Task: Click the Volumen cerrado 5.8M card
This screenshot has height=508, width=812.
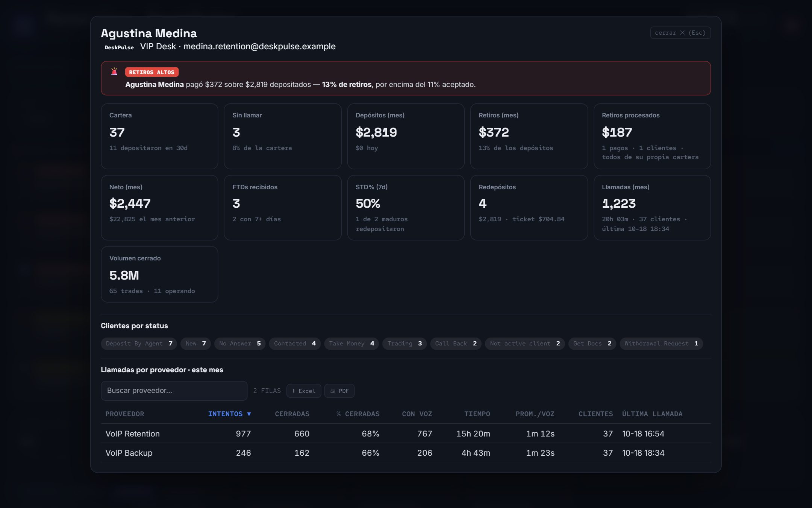Action: point(159,274)
